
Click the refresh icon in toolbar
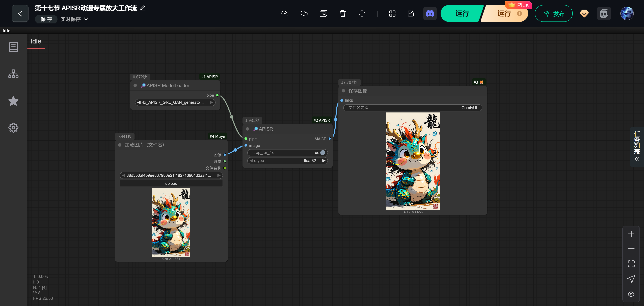pyautogui.click(x=362, y=13)
